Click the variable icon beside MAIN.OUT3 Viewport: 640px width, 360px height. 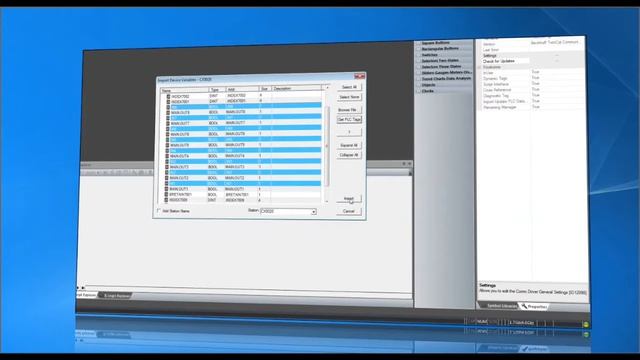point(167,167)
